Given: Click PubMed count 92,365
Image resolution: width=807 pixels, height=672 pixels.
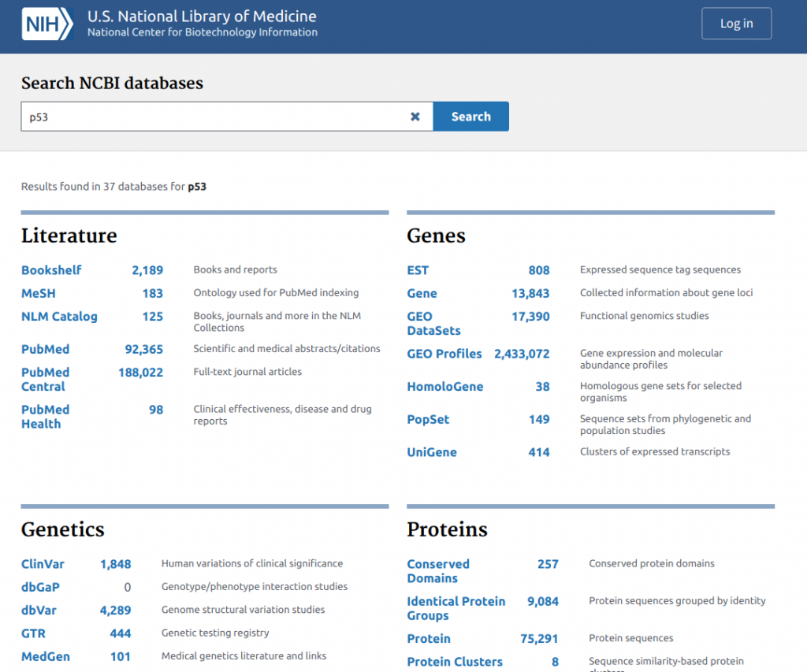Looking at the screenshot, I should (144, 349).
